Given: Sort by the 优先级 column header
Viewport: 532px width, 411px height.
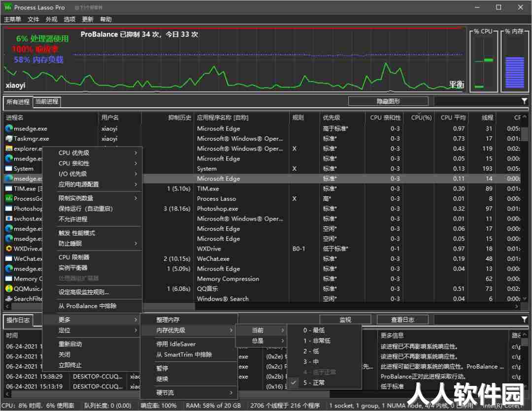Looking at the screenshot, I should click(342, 118).
